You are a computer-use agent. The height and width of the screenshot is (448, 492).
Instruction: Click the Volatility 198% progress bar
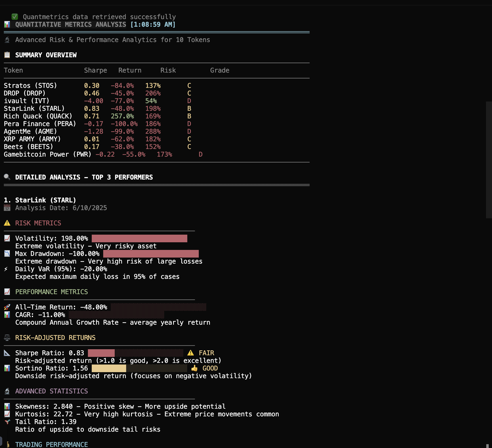(x=139, y=238)
